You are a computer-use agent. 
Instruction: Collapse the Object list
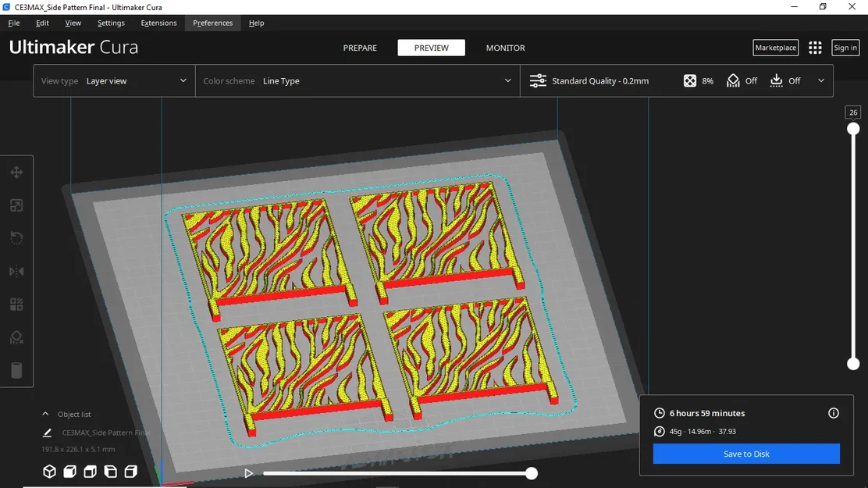[x=45, y=414]
